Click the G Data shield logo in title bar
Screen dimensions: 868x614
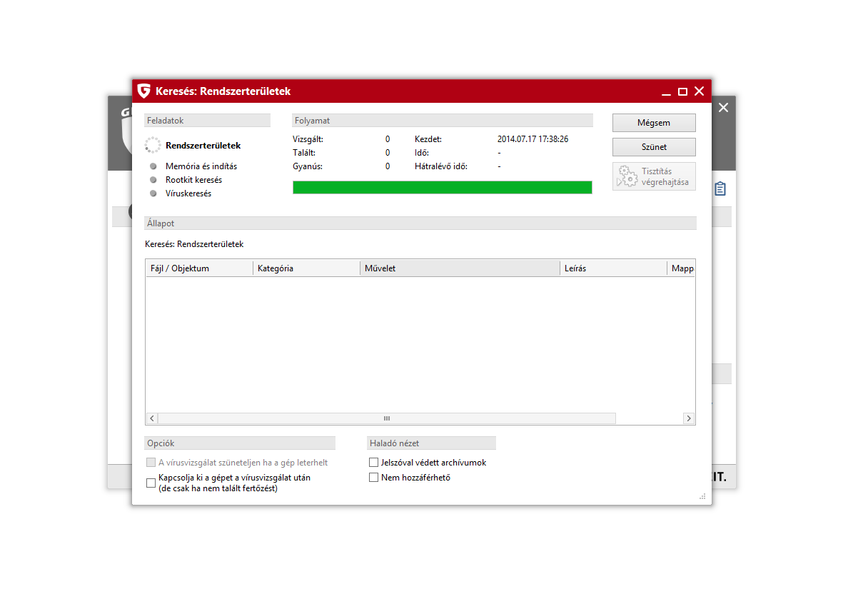point(144,91)
